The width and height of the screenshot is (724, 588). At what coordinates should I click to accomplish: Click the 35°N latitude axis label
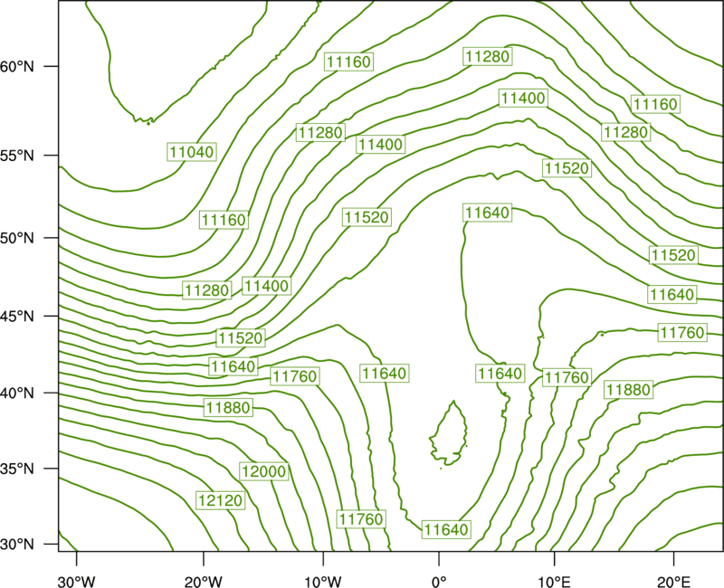click(x=17, y=469)
